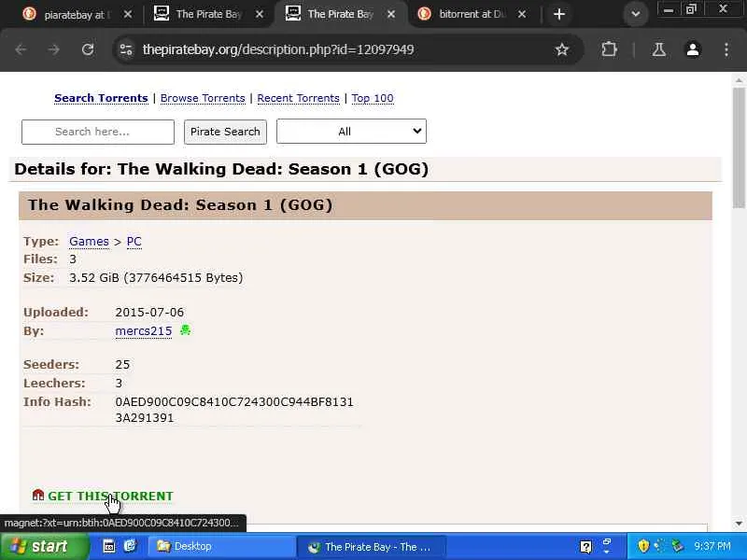
Task: Click the scrollbar down arrow
Action: [739, 524]
